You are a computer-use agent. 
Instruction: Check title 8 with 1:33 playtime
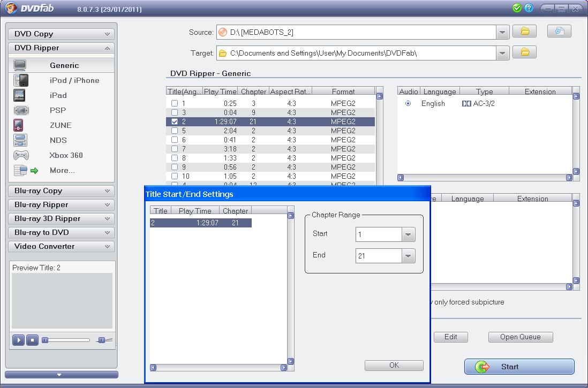(175, 158)
